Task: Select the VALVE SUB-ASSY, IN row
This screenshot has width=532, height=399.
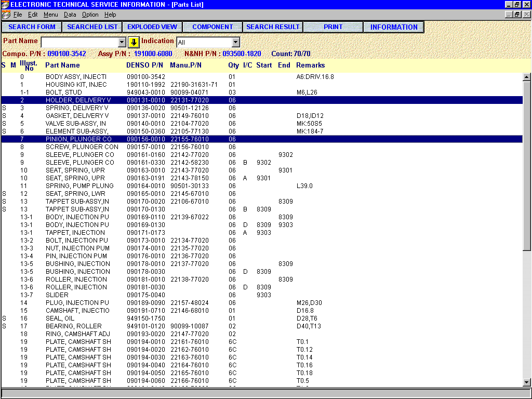Action: click(x=262, y=124)
